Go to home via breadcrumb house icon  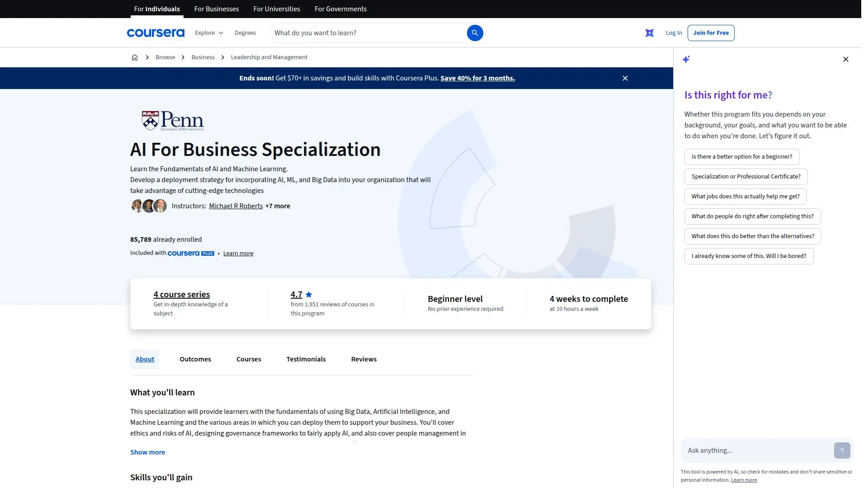[x=135, y=57]
